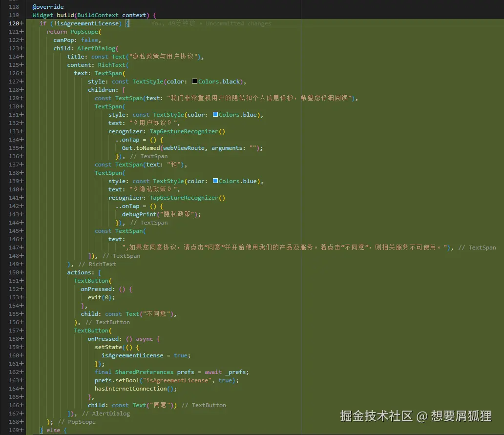Select line number 169 in the gutter
The height and width of the screenshot is (435, 504).
tap(14, 430)
